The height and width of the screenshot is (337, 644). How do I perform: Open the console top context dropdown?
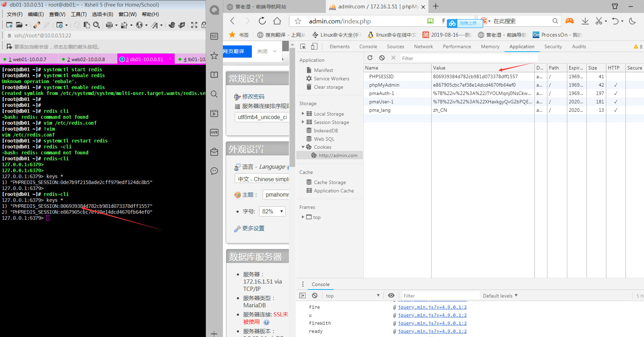(x=352, y=295)
